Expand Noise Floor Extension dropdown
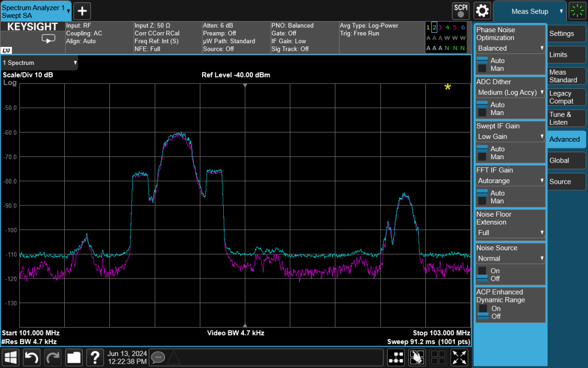588x368 pixels. [510, 233]
